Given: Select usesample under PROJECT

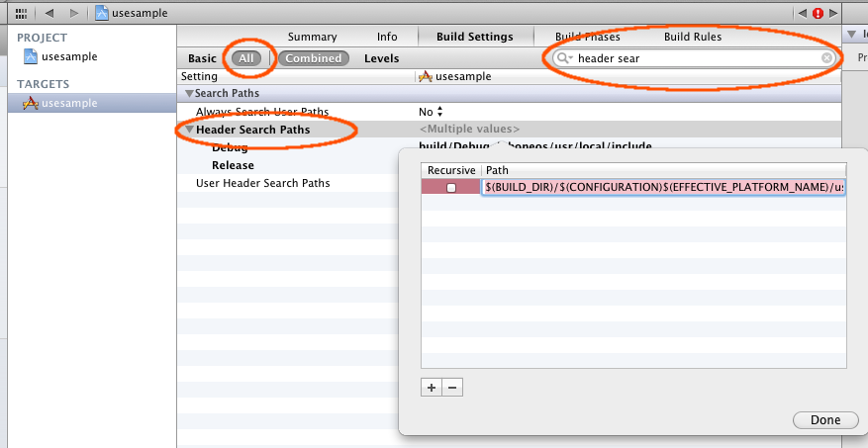Looking at the screenshot, I should coord(60,56).
